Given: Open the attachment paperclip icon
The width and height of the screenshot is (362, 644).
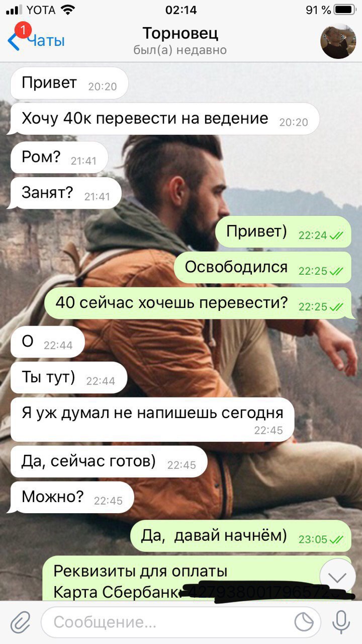Looking at the screenshot, I should tap(20, 623).
